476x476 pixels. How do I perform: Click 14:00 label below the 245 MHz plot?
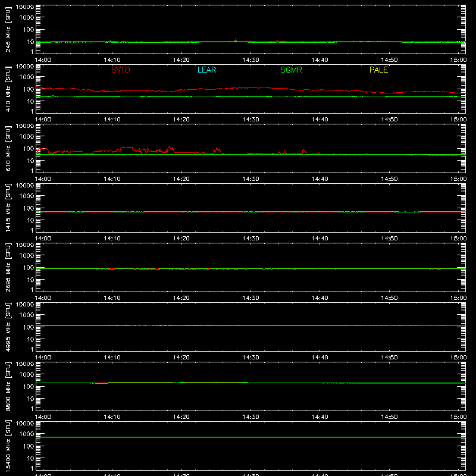click(43, 60)
